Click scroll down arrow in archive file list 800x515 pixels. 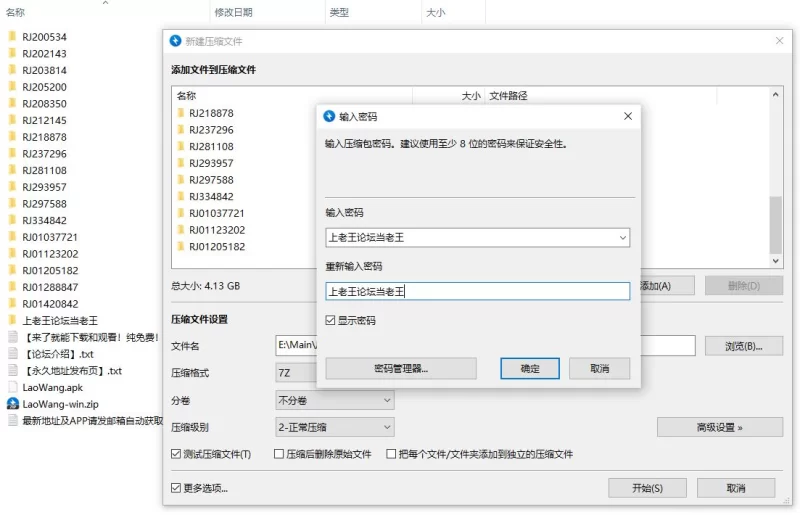[776, 261]
